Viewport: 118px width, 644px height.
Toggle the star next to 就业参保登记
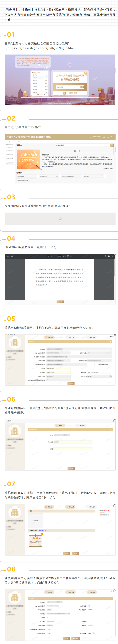(35, 176)
